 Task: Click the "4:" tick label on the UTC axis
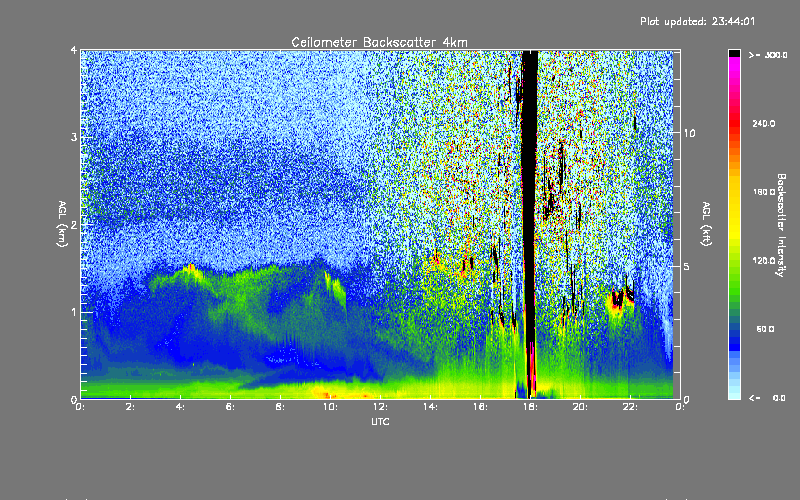click(x=180, y=407)
